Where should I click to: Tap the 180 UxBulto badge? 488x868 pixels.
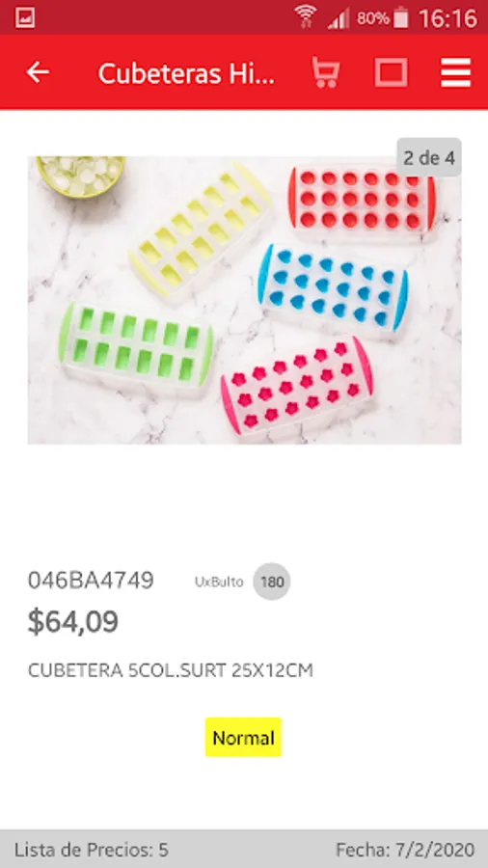pos(272,582)
